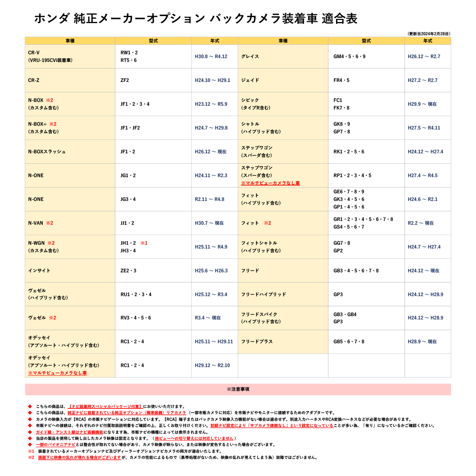The height and width of the screenshot is (476, 476).
Task: Select the CR-V (VRU-195CVi装着車) cell
Action: [x=70, y=57]
